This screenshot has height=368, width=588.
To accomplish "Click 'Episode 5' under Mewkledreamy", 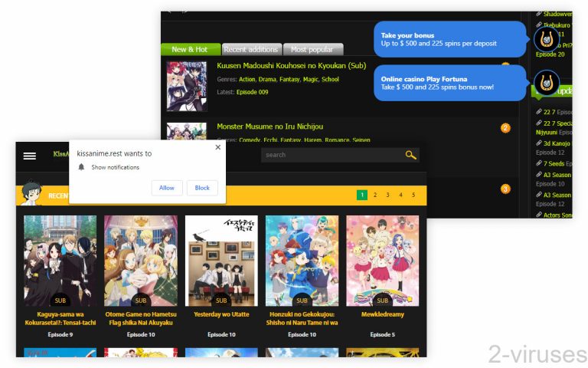I will [383, 334].
